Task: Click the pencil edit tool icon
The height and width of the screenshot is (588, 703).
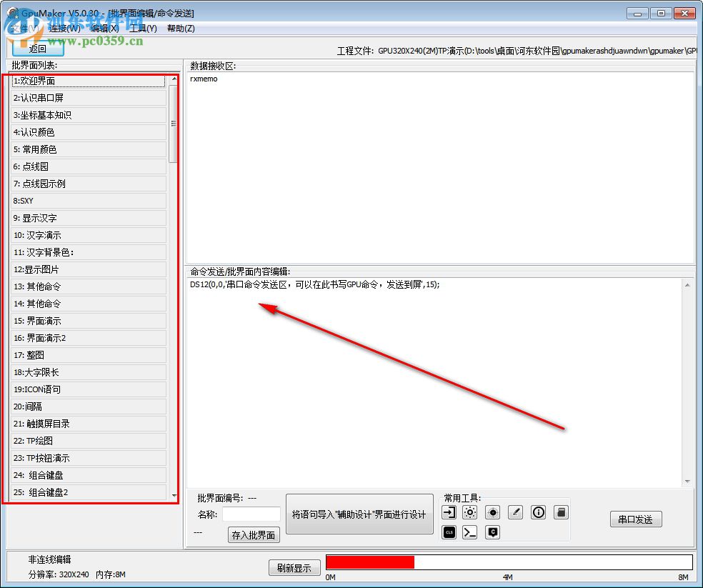Action: (515, 512)
